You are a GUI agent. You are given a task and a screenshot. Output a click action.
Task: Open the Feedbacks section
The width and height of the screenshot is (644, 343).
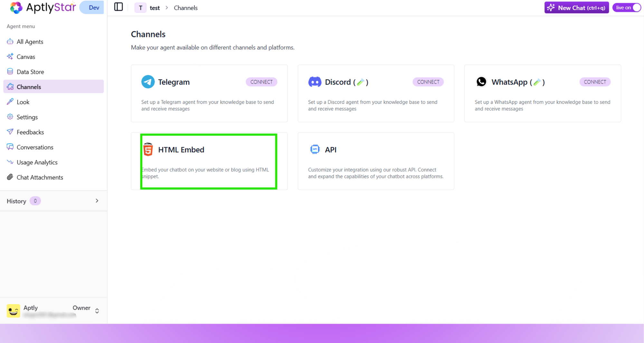30,132
